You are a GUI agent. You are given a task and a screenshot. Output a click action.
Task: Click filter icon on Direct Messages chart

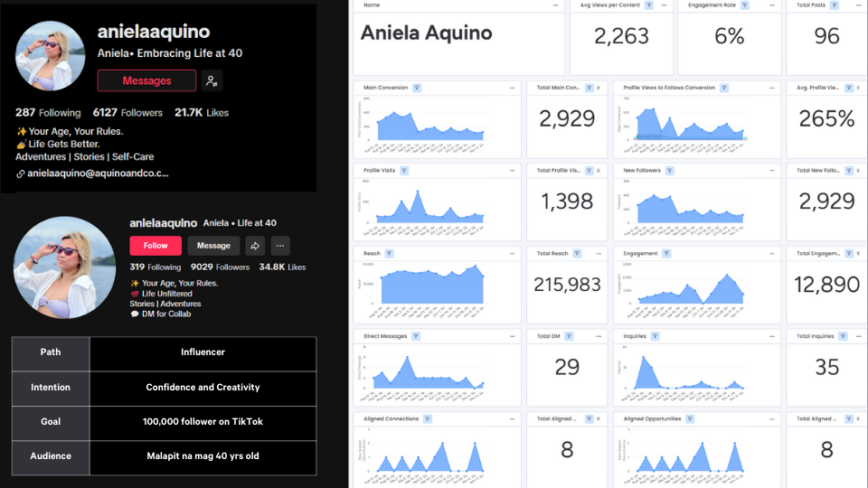click(415, 336)
